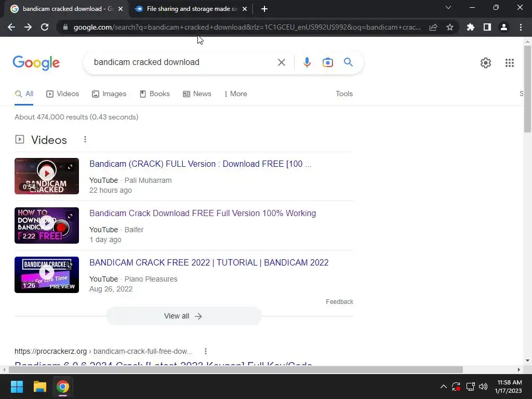
Task: Switch to News results tab
Action: [197, 94]
